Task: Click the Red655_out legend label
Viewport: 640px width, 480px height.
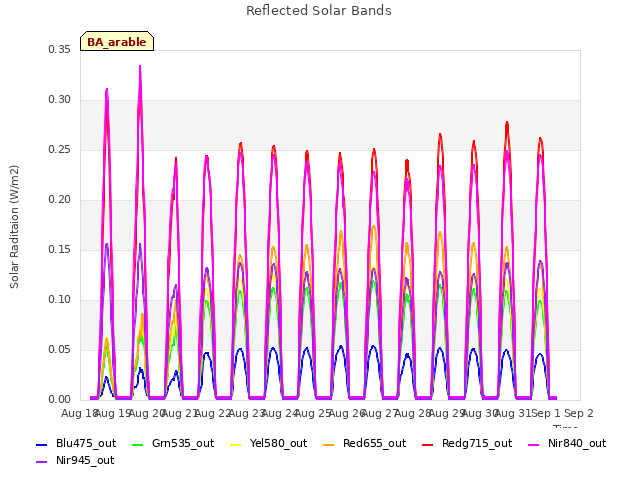Action: pos(375,443)
